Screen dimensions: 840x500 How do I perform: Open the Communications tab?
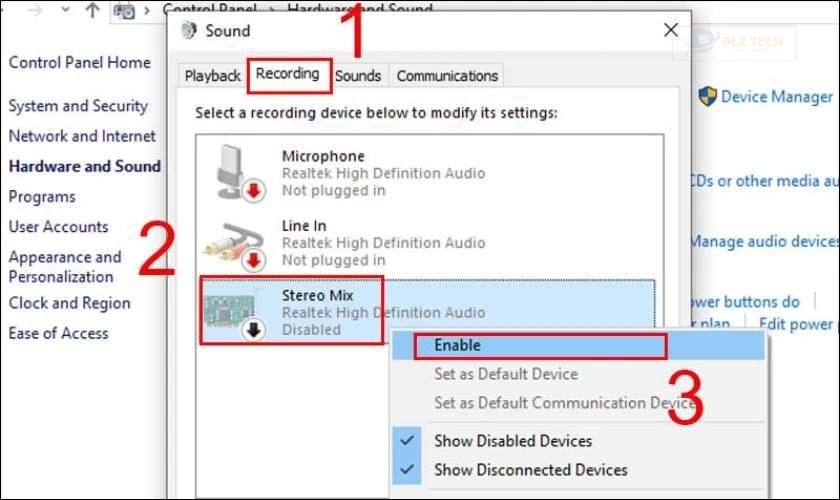click(447, 76)
